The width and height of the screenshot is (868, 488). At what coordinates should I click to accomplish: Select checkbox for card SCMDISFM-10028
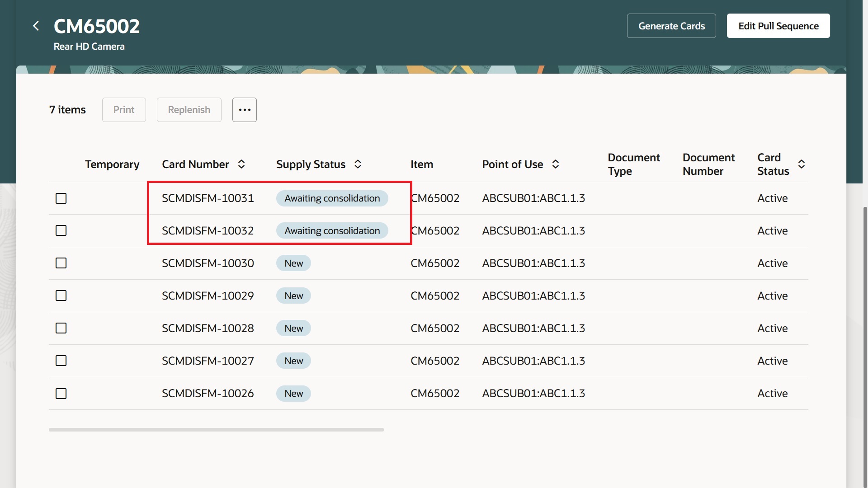click(x=61, y=328)
